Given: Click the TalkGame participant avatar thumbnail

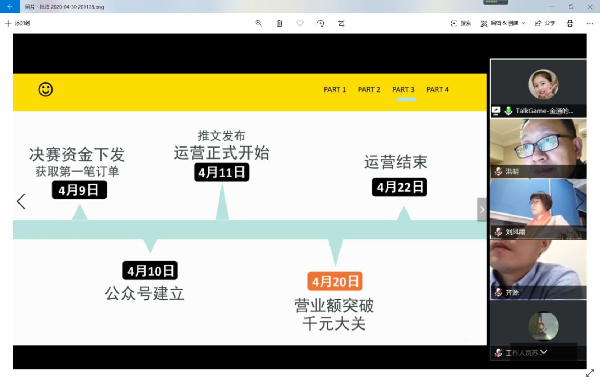Looking at the screenshot, I should click(543, 84).
